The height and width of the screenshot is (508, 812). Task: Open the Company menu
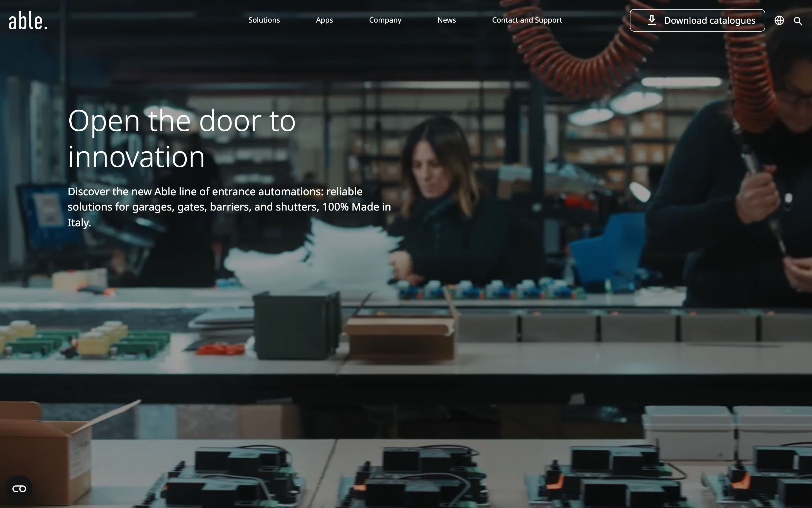pos(385,20)
